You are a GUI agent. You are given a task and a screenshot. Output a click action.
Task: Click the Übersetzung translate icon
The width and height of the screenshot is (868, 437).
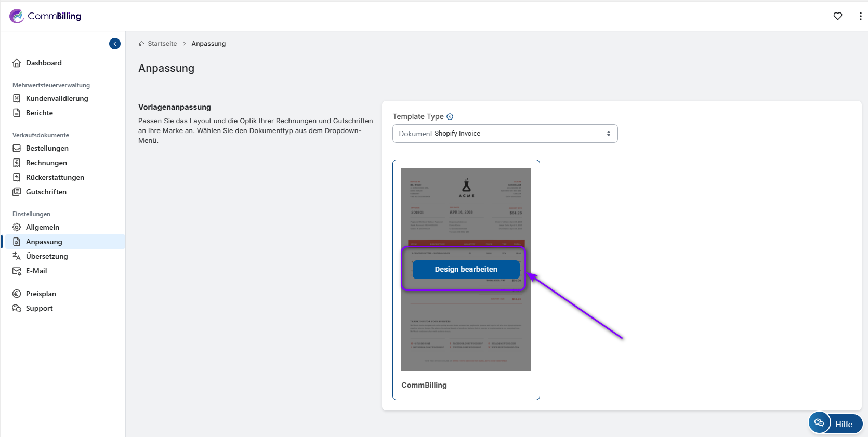pyautogui.click(x=17, y=256)
